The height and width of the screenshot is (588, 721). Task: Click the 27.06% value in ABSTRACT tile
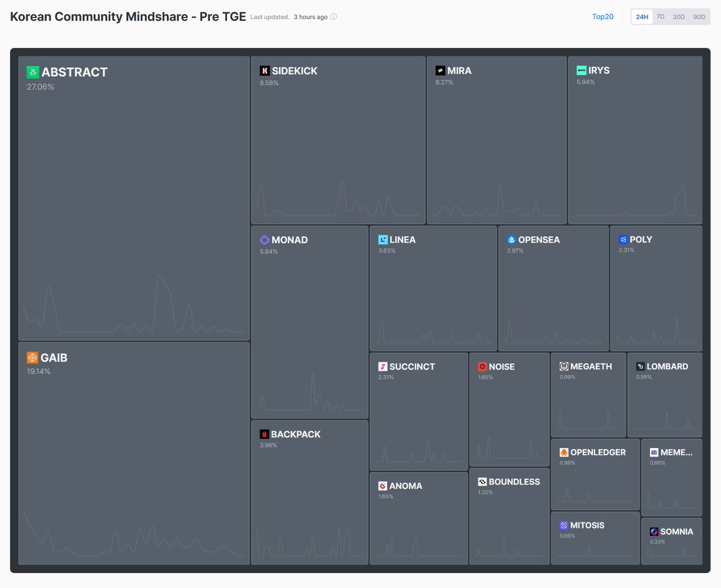(40, 87)
